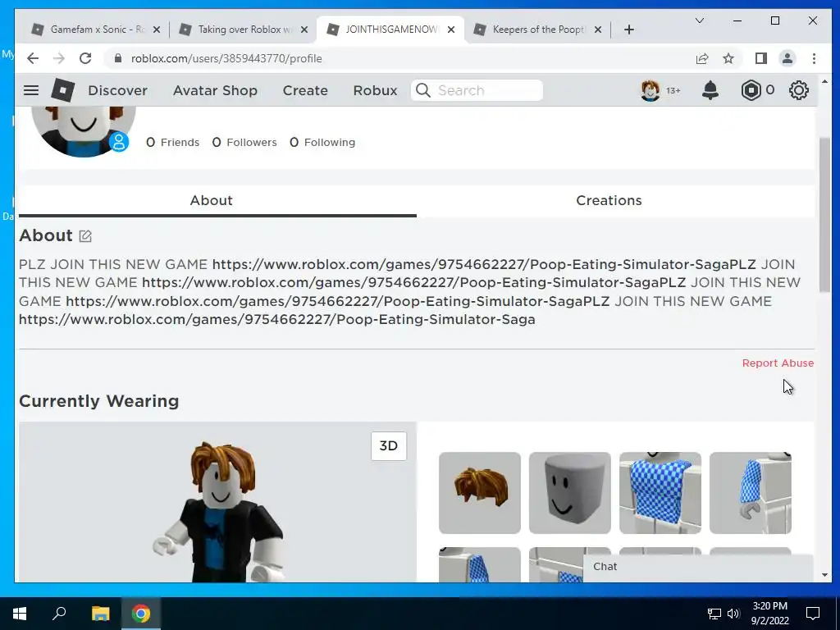Open the avatar headshot in the header
The height and width of the screenshot is (630, 840).
(x=651, y=90)
